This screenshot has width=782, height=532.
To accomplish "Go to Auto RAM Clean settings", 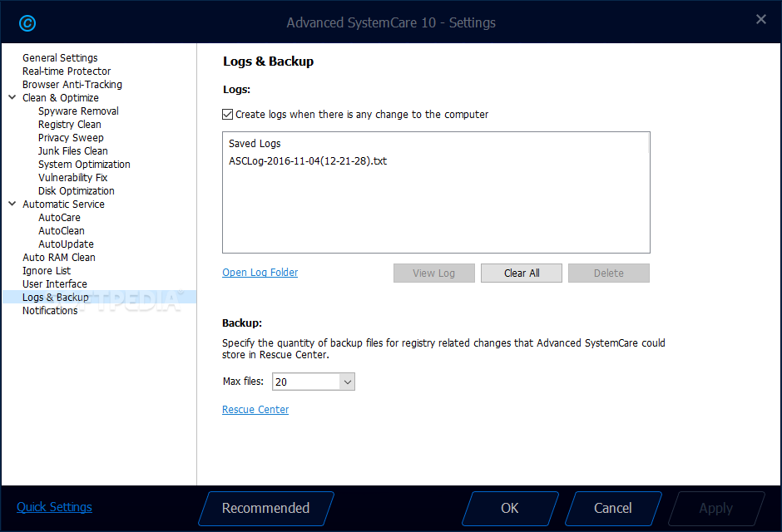I will pyautogui.click(x=59, y=258).
